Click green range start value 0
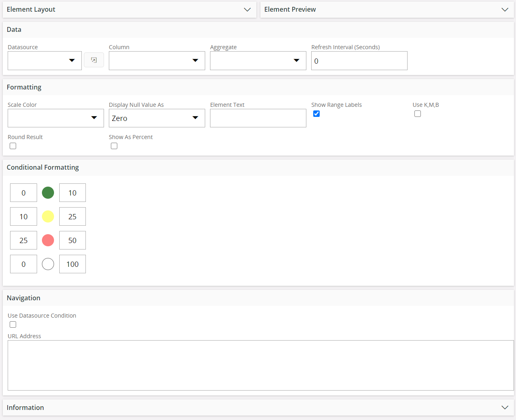Viewport: 516px width, 420px height. (x=23, y=193)
